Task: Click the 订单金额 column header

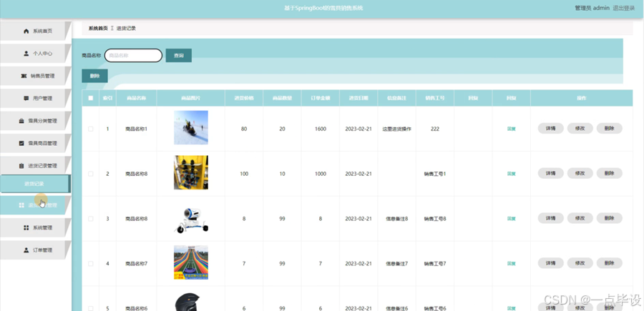Action: point(321,98)
